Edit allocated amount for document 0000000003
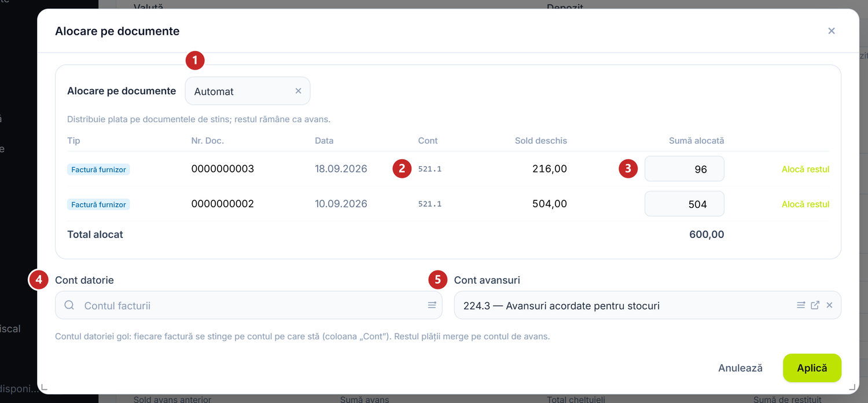The height and width of the screenshot is (403, 868). [x=685, y=169]
